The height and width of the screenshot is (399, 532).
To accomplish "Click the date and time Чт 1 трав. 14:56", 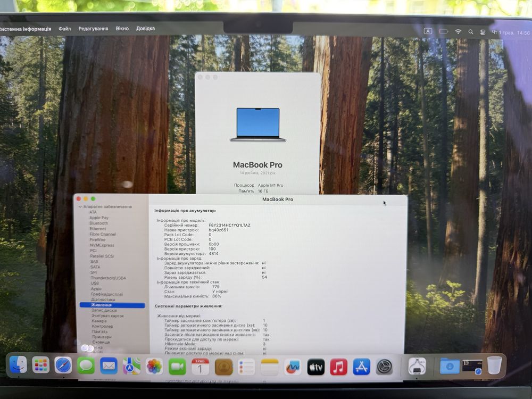I will click(x=511, y=32).
